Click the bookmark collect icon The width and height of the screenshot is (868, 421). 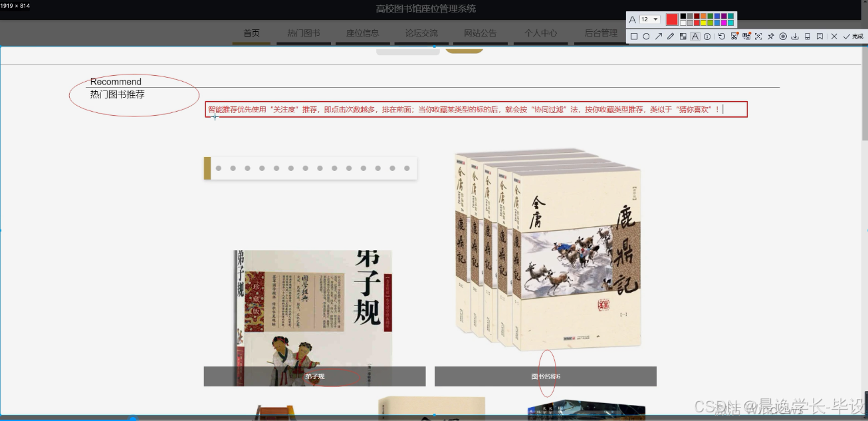tap(820, 37)
